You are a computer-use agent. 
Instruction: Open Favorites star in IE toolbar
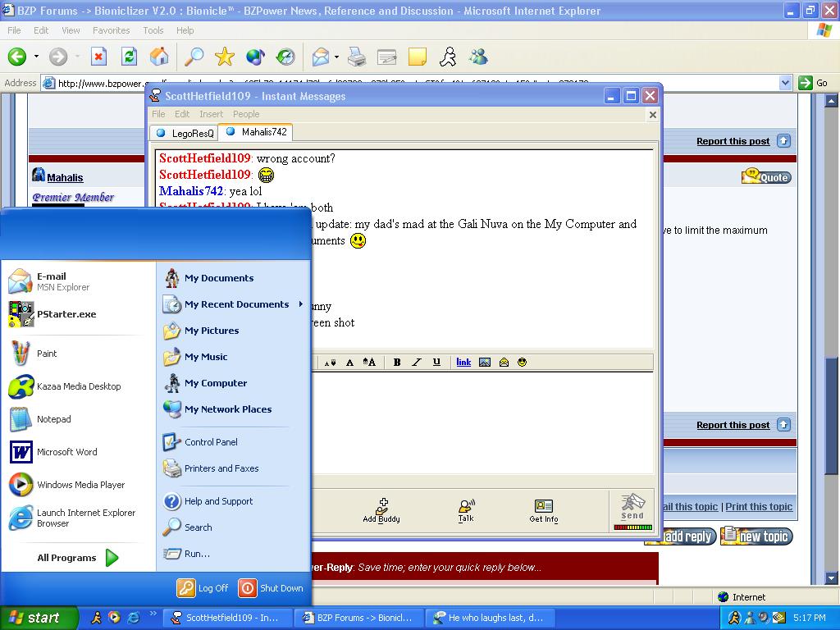pyautogui.click(x=225, y=57)
